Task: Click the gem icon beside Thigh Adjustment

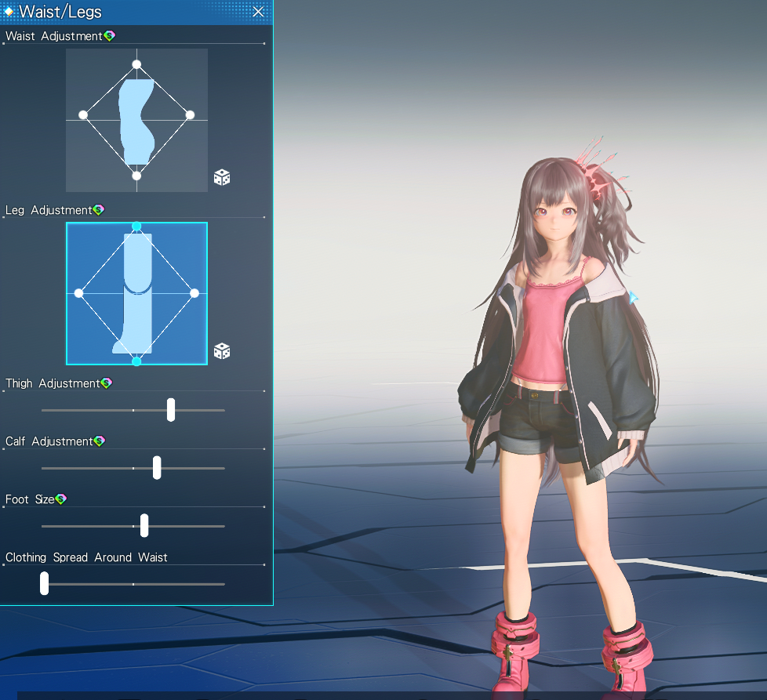Action: (x=107, y=383)
